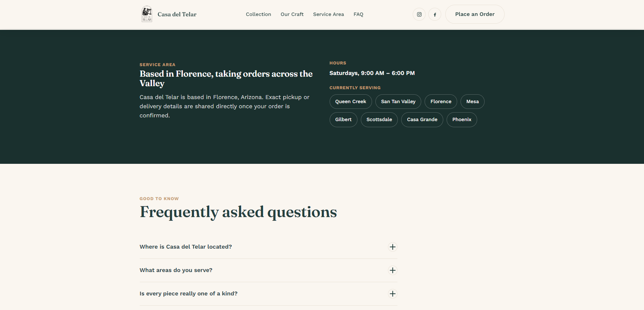Image resolution: width=644 pixels, height=310 pixels.
Task: Click the Casa del Telar brand name
Action: (177, 14)
